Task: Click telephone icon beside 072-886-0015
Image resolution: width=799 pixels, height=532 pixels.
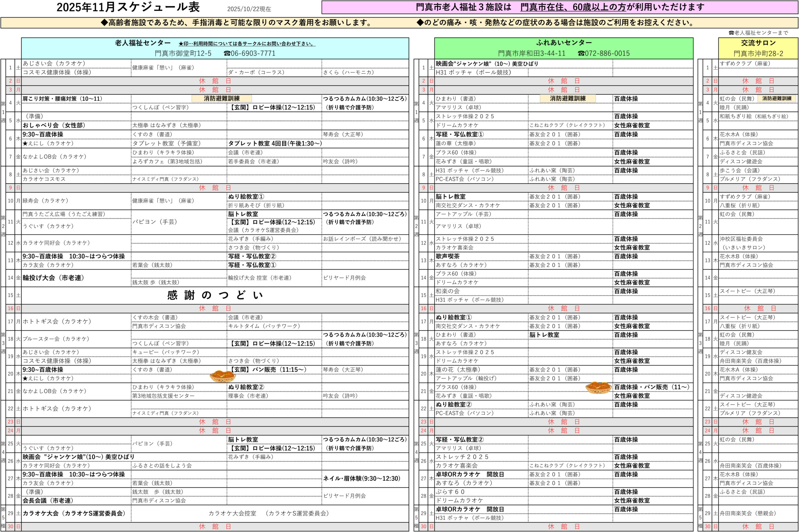Action: coord(581,54)
